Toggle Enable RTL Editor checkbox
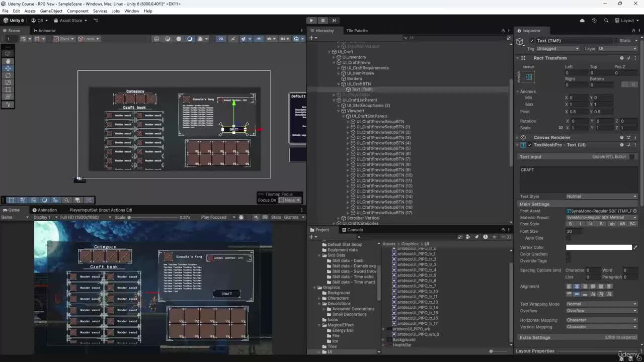This screenshot has height=362, width=644. click(632, 157)
